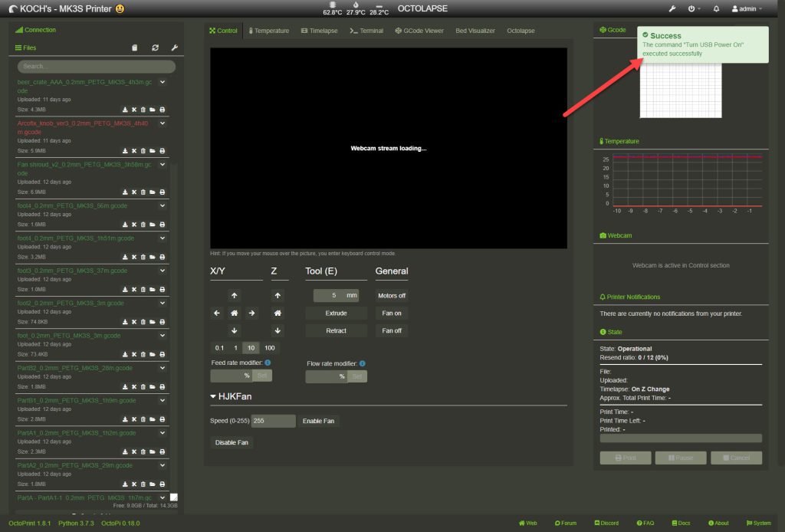The width and height of the screenshot is (785, 532).
Task: Click the Retract button
Action: (x=336, y=331)
